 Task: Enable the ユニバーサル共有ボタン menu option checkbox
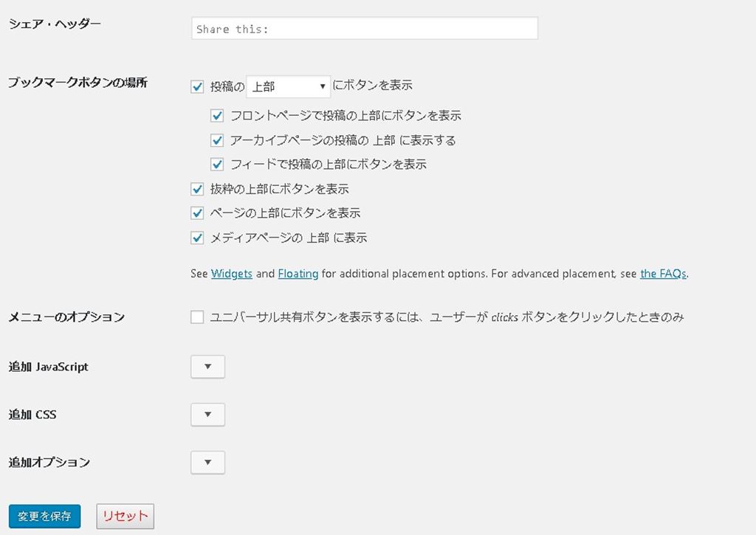point(197,317)
